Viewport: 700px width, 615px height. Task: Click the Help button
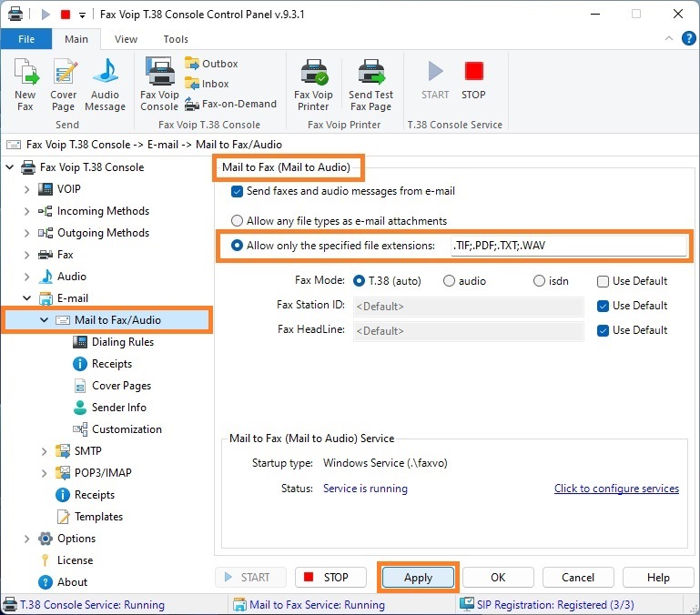(x=658, y=578)
